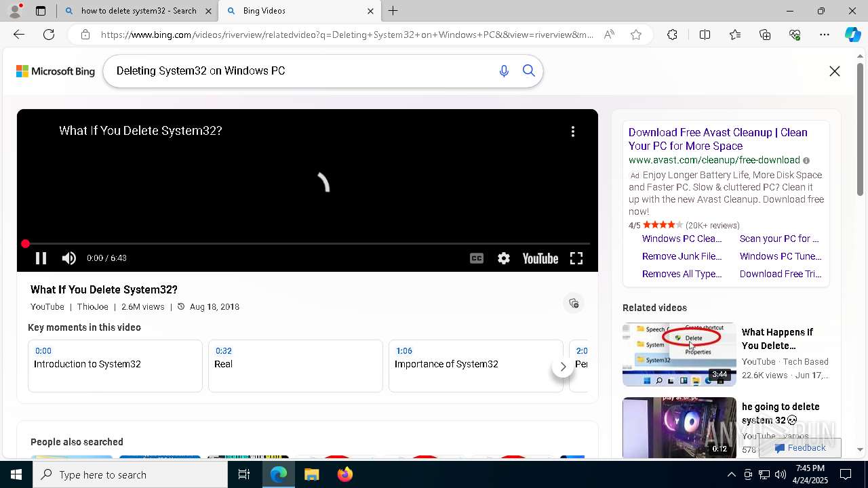The height and width of the screenshot is (488, 868).
Task: Open Task View on the taskbar
Action: [244, 474]
